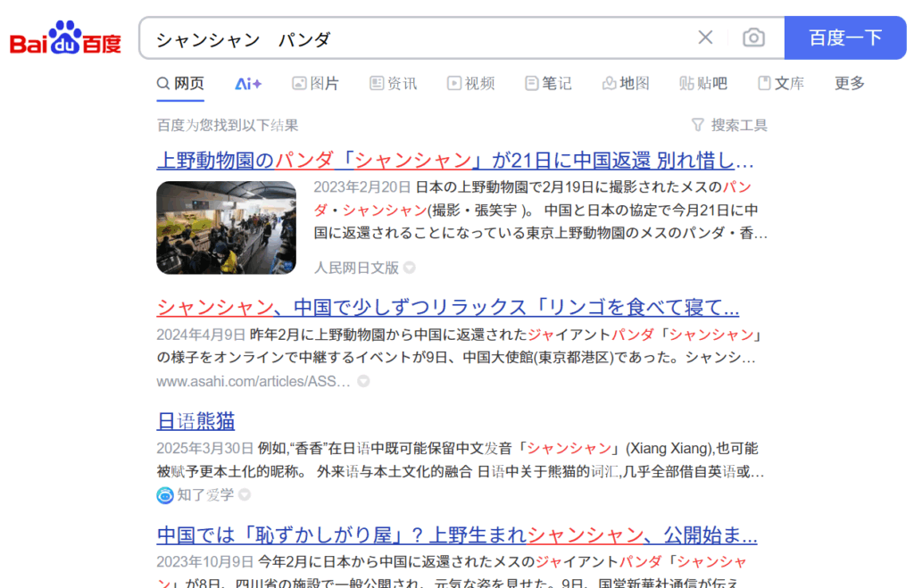
Task: Open result 中国では「恥ずかしがり屋」？上野生まれ
Action: pyautogui.click(x=457, y=534)
